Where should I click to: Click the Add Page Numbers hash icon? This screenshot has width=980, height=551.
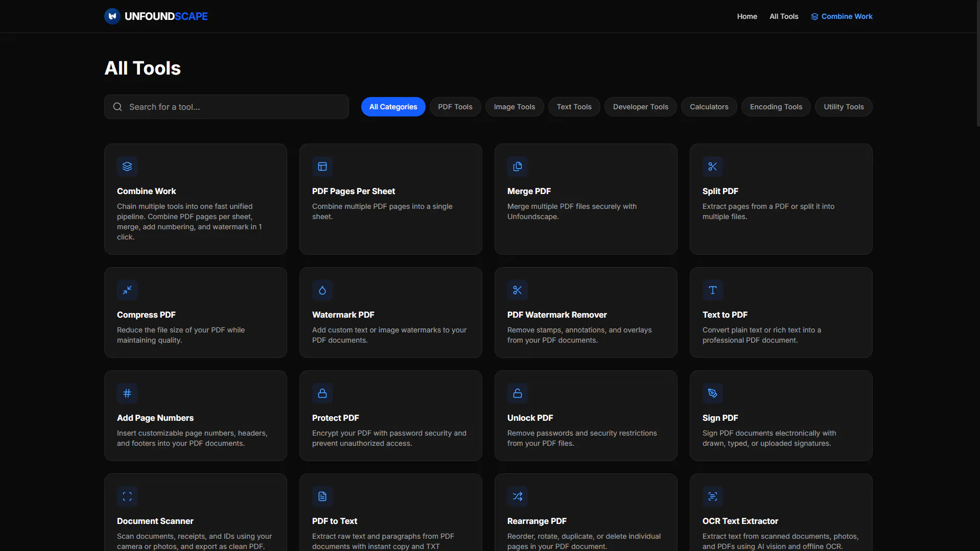pos(127,393)
